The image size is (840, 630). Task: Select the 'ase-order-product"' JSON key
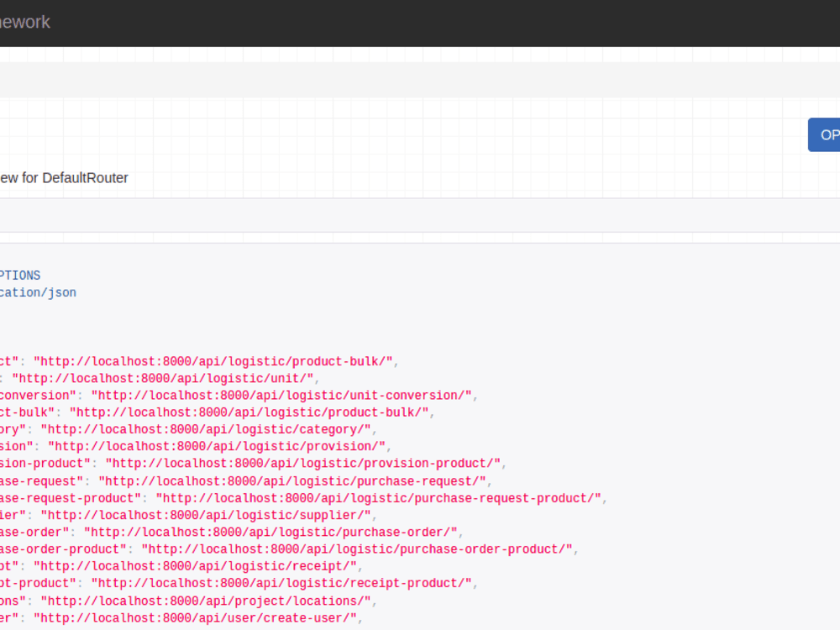(x=63, y=549)
